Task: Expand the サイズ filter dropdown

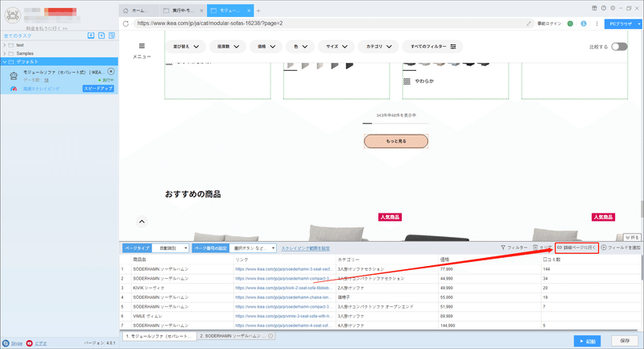Action: coord(336,47)
